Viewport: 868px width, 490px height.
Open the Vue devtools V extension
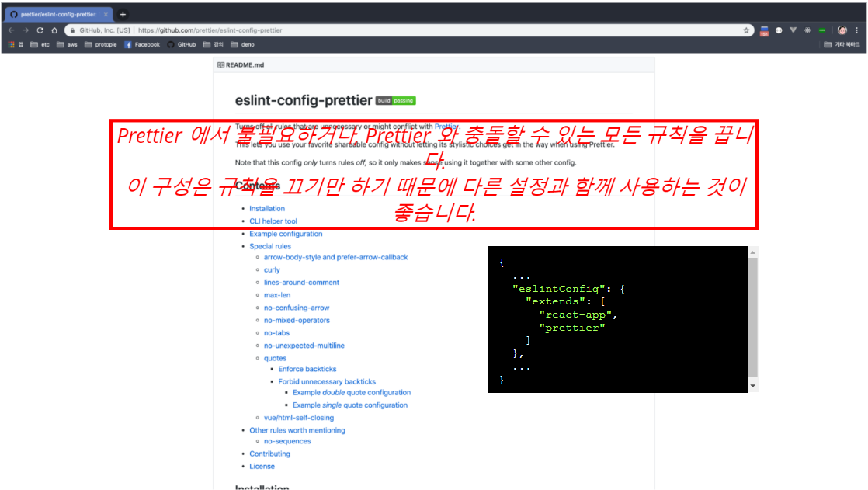pyautogui.click(x=793, y=30)
